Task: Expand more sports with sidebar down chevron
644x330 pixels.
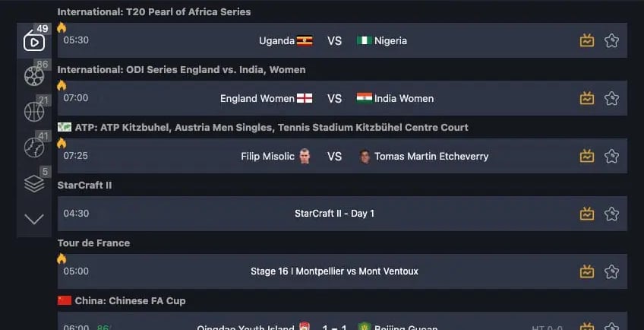Action: point(34,219)
